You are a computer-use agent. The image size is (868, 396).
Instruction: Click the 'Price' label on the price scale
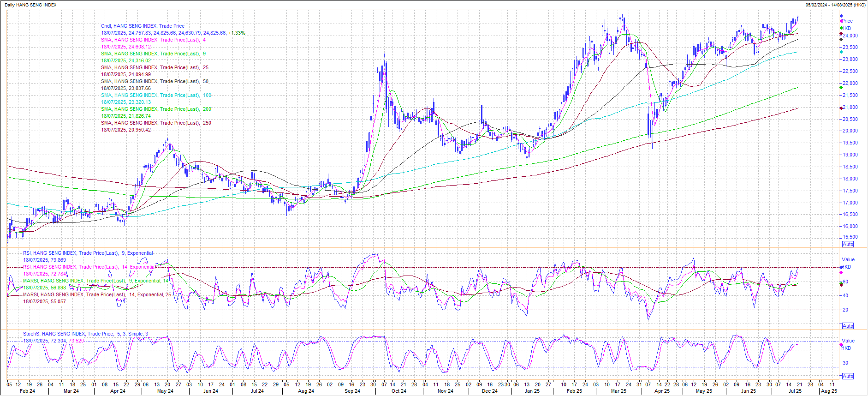point(848,21)
